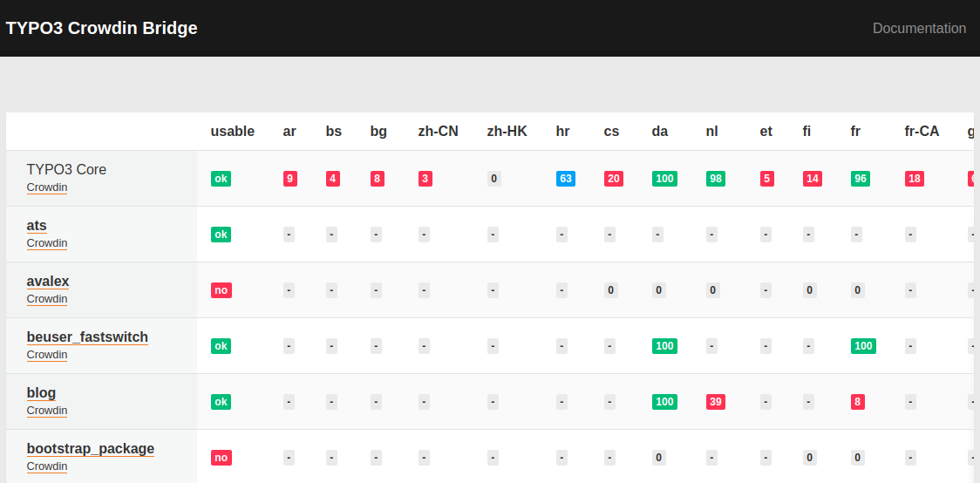Open the beuser_fastswitch extension link
This screenshot has width=980, height=483.
[x=87, y=337]
